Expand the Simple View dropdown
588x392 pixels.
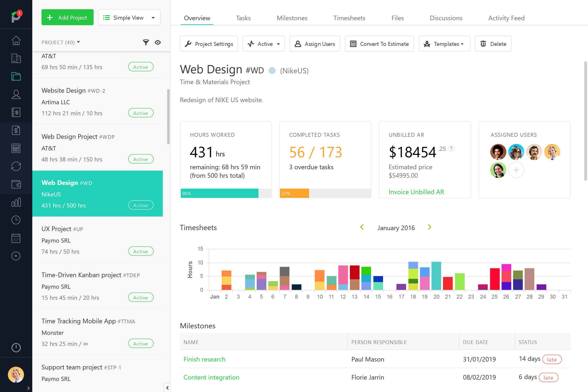point(129,17)
